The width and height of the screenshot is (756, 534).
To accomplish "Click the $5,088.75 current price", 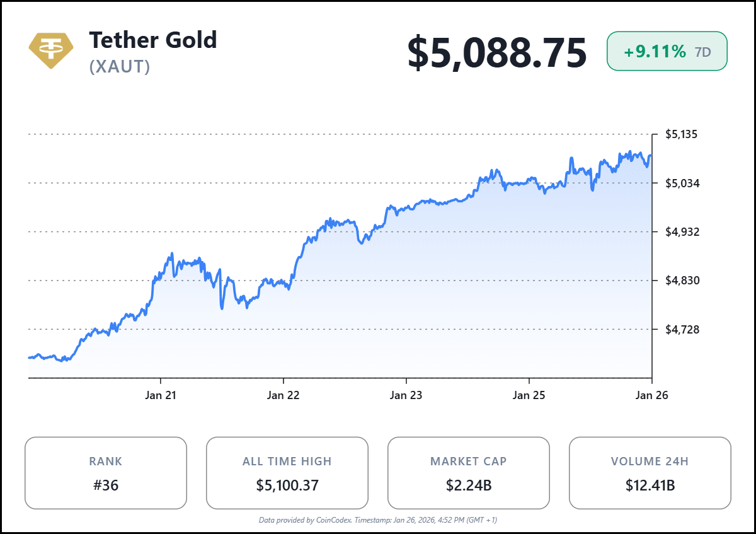I will pos(497,53).
